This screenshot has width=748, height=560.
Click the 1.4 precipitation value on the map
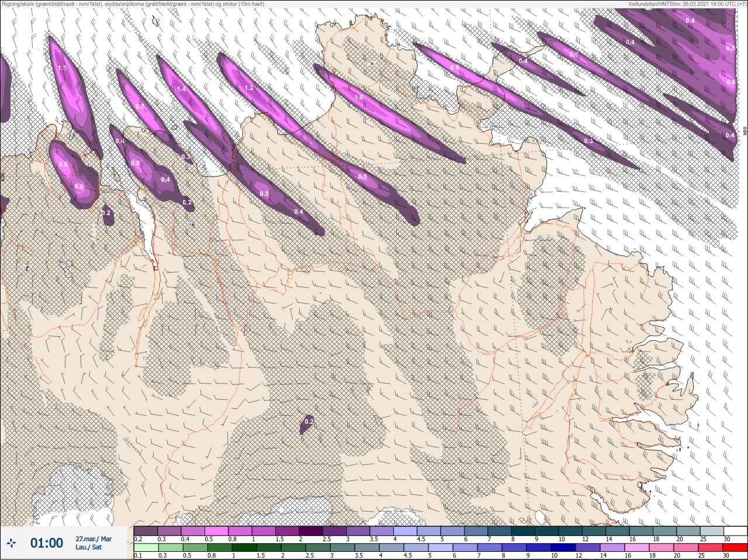(x=181, y=89)
